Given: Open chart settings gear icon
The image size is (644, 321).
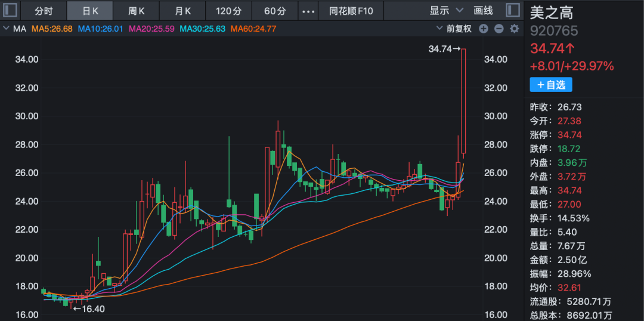Looking at the screenshot, I should 514,29.
